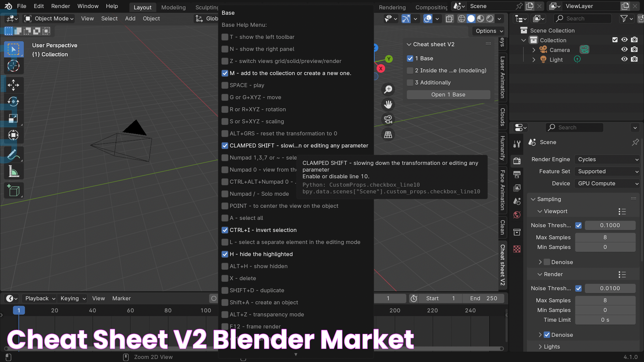
Task: Open Feature Set Supported dropdown
Action: (607, 172)
